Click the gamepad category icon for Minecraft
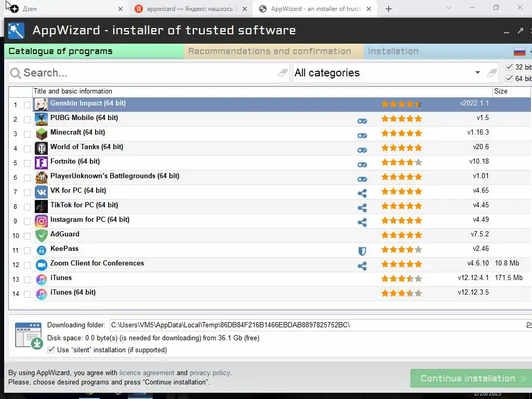Screen dimensions: 532x399 point(362,136)
